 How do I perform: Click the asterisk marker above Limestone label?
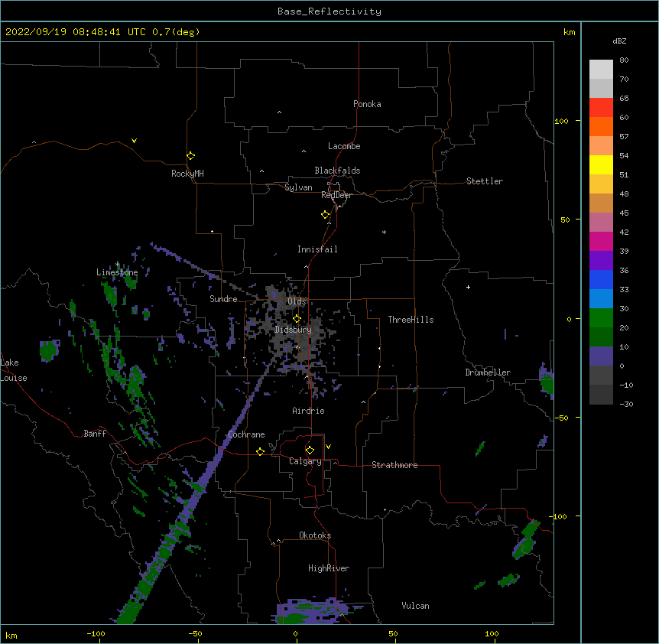tap(118, 265)
